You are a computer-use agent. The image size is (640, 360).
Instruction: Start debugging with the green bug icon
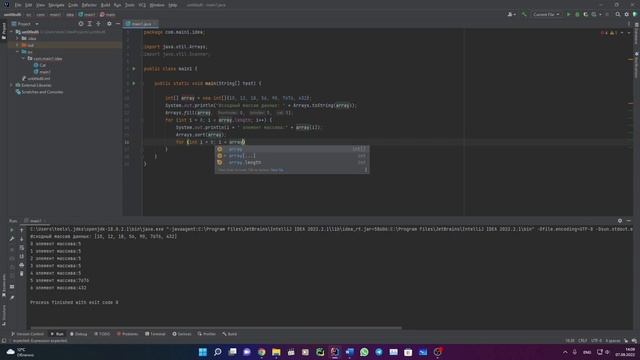tap(577, 14)
